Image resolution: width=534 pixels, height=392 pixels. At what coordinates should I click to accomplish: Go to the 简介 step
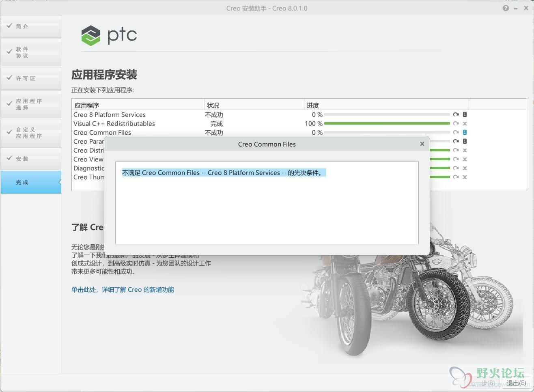(x=31, y=26)
